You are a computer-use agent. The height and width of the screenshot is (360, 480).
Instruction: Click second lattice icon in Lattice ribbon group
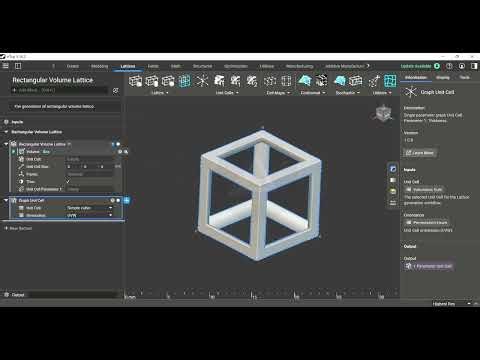[x=152, y=81]
